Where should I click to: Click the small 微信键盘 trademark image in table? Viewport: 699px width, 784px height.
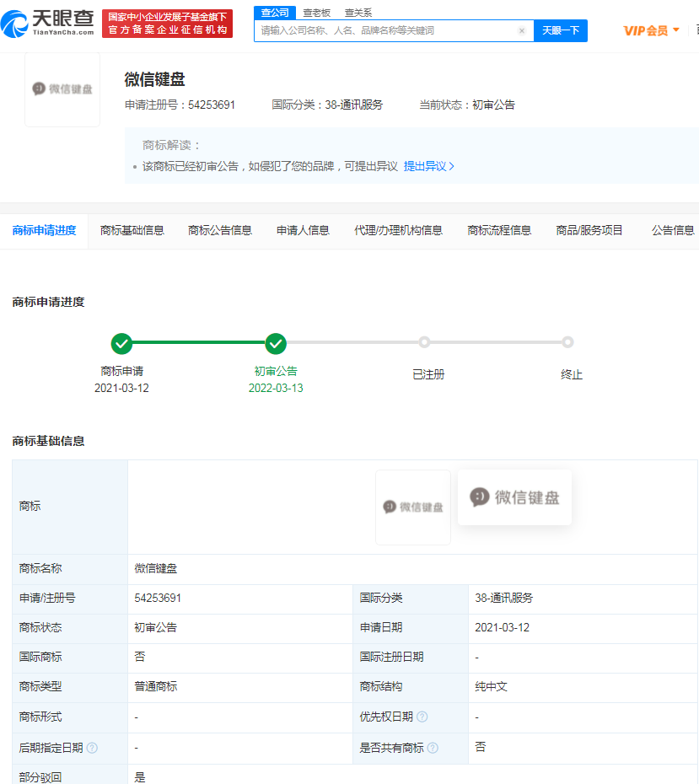(413, 507)
